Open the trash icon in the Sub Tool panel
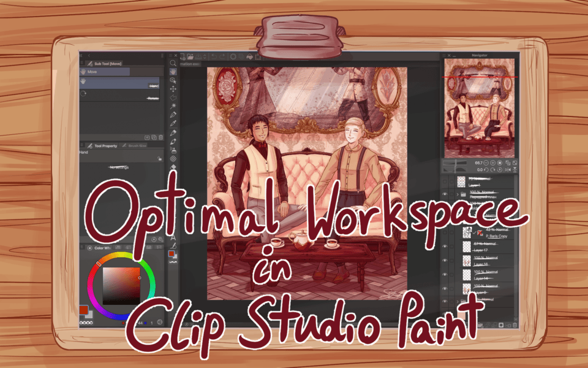Screen dimensions: 588x368 click(x=160, y=138)
